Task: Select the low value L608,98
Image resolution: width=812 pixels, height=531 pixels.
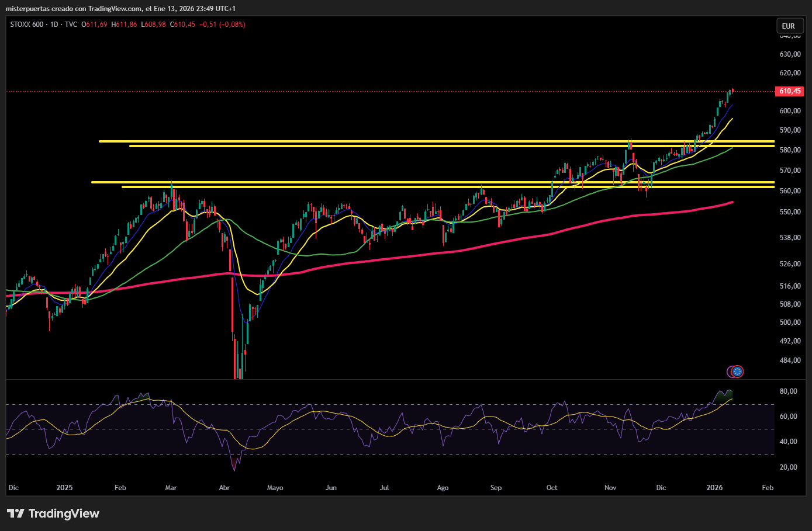Action: pyautogui.click(x=154, y=25)
